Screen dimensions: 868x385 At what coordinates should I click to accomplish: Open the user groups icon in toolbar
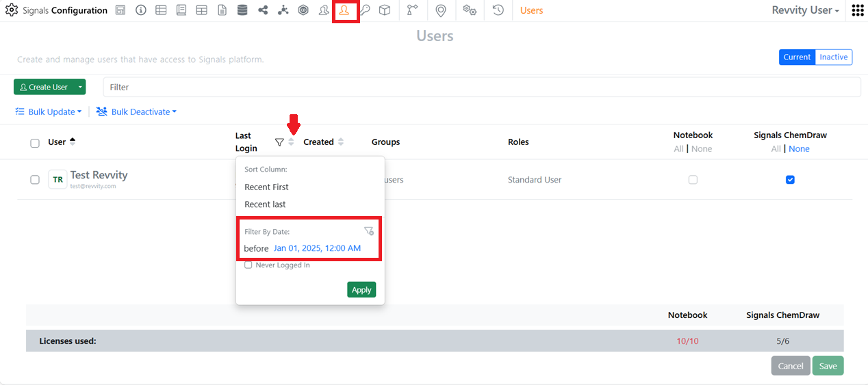coord(324,10)
